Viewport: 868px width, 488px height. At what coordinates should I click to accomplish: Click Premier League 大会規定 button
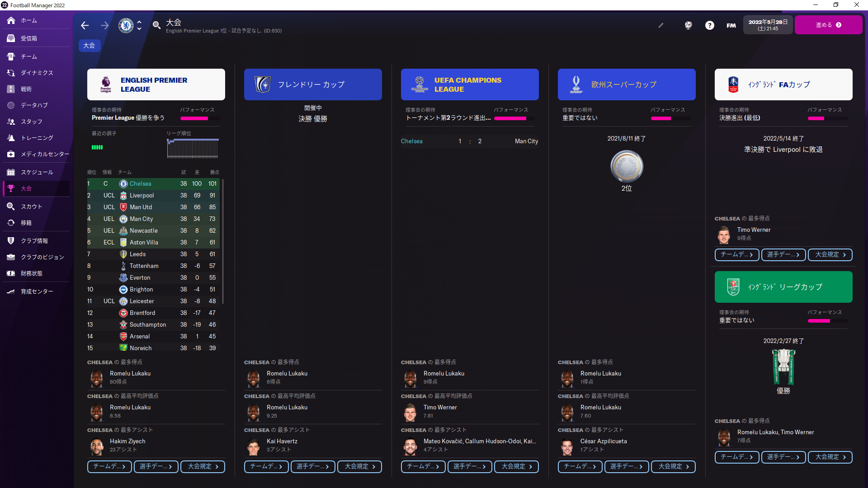pyautogui.click(x=203, y=467)
